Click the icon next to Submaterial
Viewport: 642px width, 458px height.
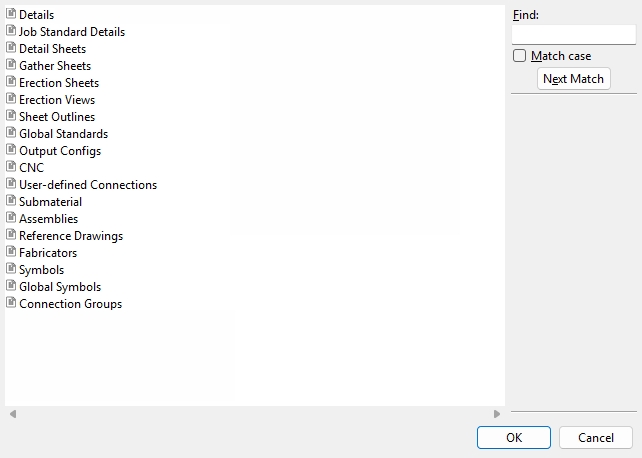pos(11,201)
